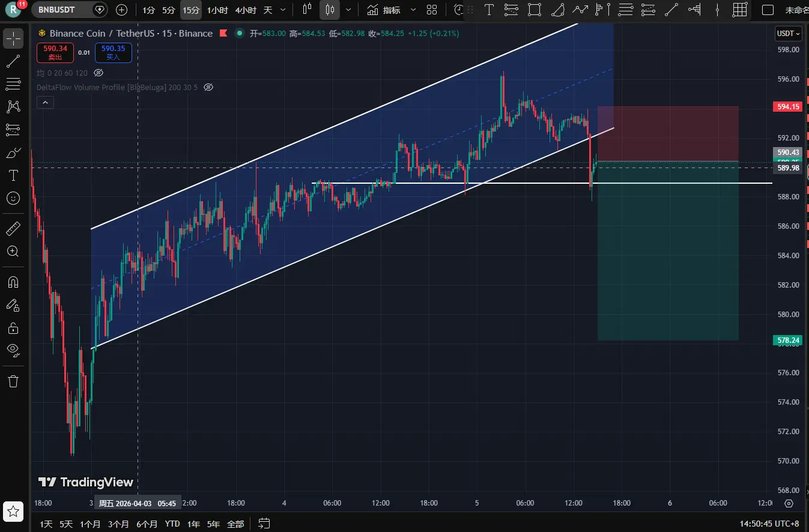Select the candlestick chart style
The width and height of the screenshot is (809, 532).
pos(329,10)
